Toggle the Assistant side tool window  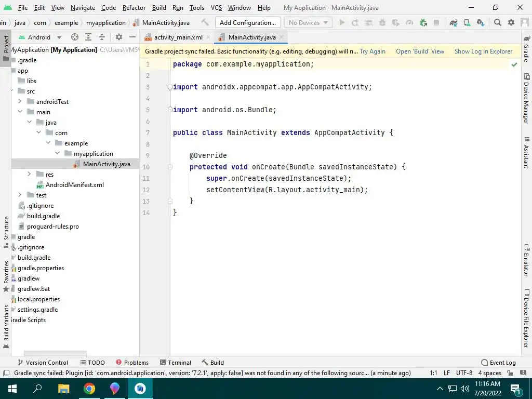(x=527, y=152)
